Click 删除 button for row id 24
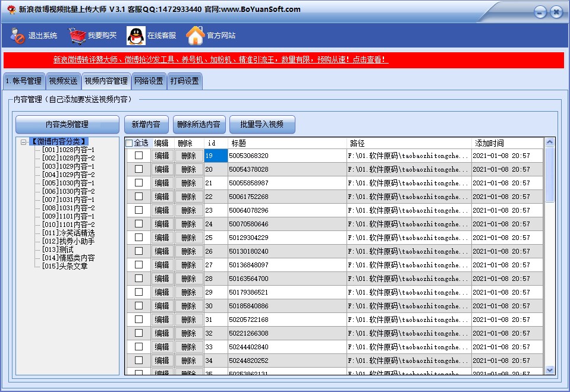Screen dimensions: 570x392 coord(188,224)
